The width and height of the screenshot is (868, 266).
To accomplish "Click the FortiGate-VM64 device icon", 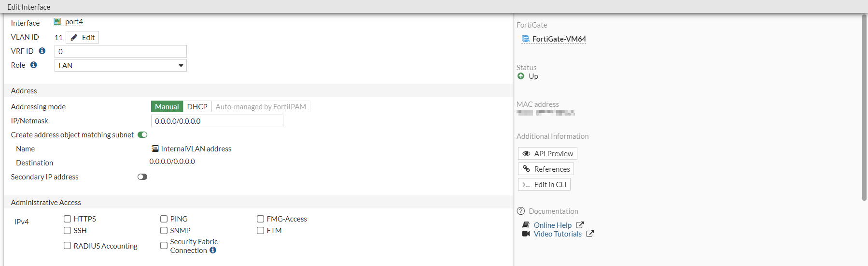I will tap(525, 39).
